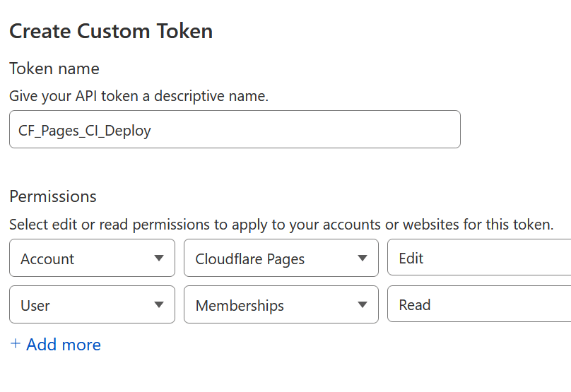This screenshot has height=392, width=571.
Task: Open the Account permission scope dropdown
Action: (x=92, y=258)
